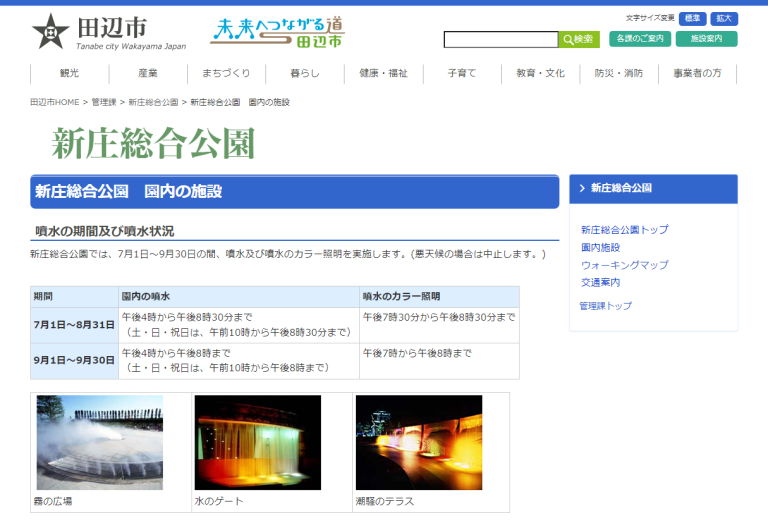Screen dimensions: 768x523
Task: Set text size to 標準
Action: click(x=692, y=18)
